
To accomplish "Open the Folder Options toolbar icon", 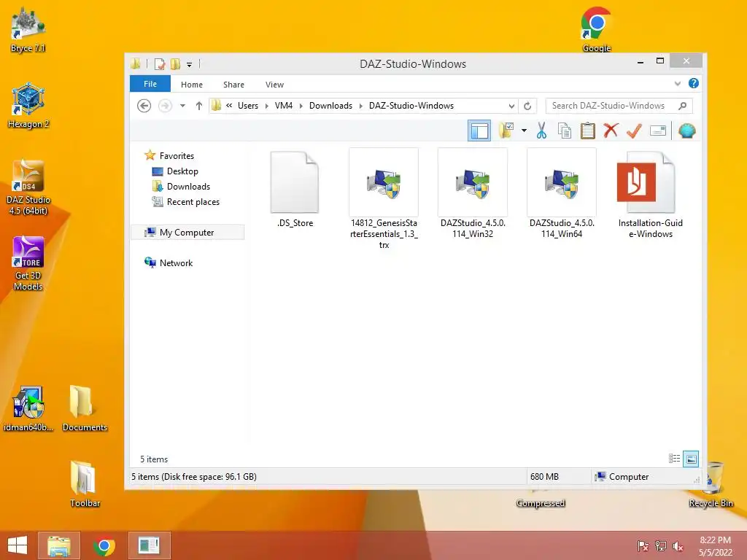I will [x=506, y=131].
